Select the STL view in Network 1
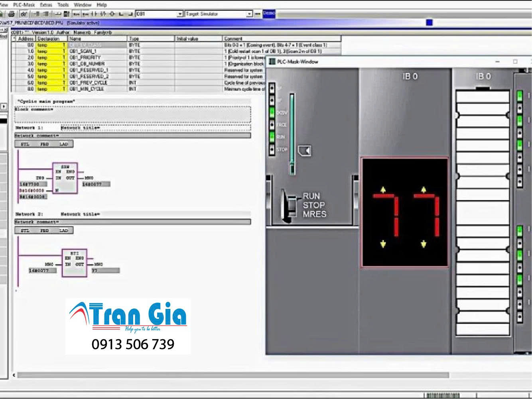 coord(25,144)
